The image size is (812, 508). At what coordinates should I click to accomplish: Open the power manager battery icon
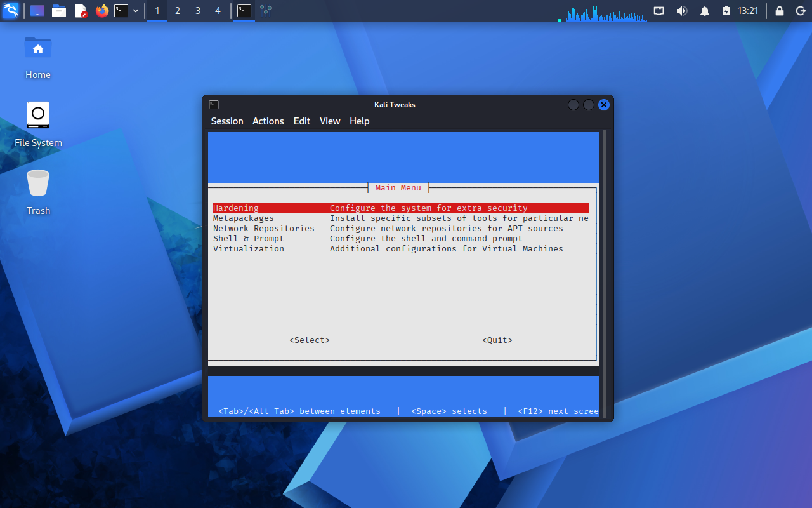726,11
